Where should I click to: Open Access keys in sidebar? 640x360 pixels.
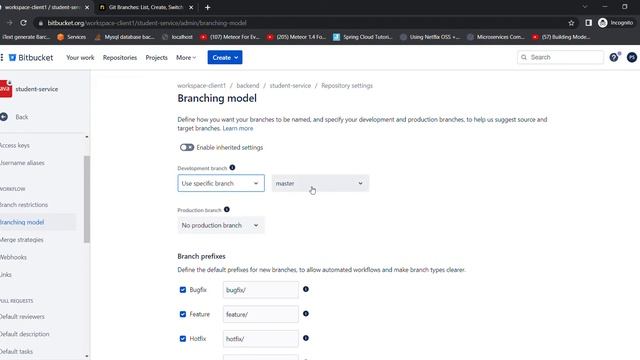pos(15,145)
